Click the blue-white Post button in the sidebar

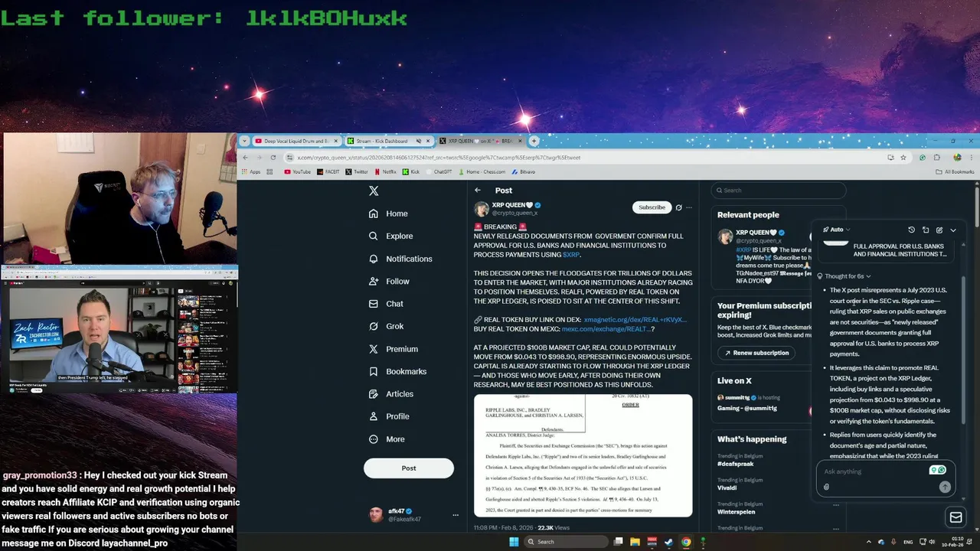tap(409, 468)
